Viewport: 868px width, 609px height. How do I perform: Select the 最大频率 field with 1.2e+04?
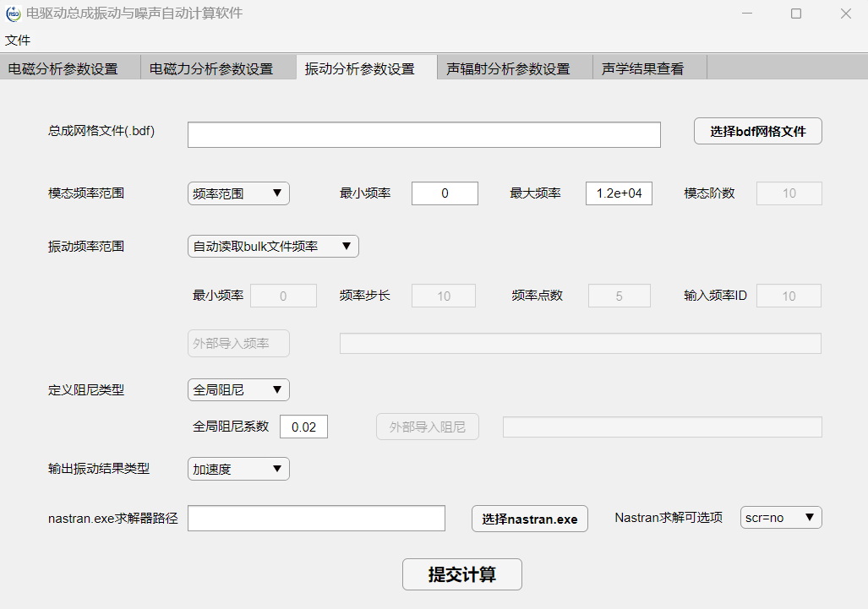pos(619,193)
